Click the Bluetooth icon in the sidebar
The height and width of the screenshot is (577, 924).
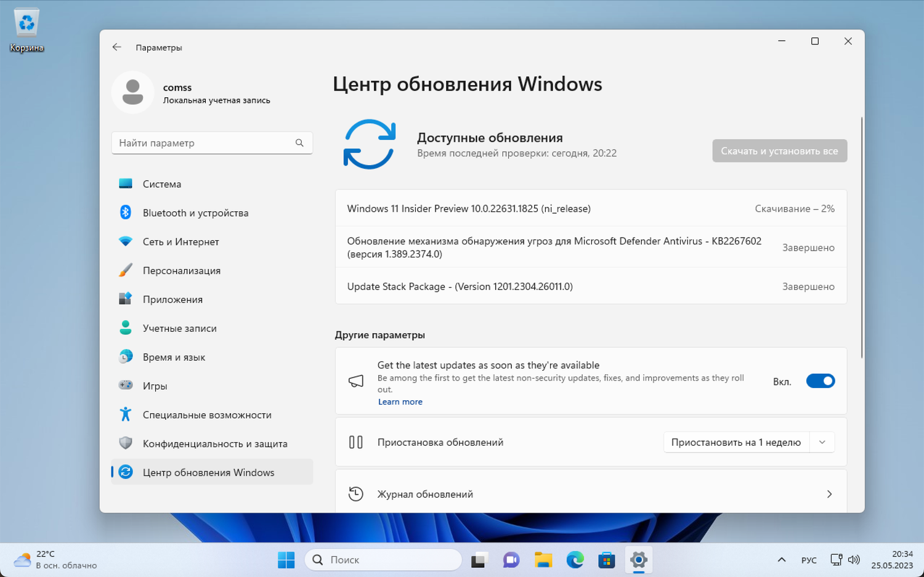pyautogui.click(x=126, y=212)
